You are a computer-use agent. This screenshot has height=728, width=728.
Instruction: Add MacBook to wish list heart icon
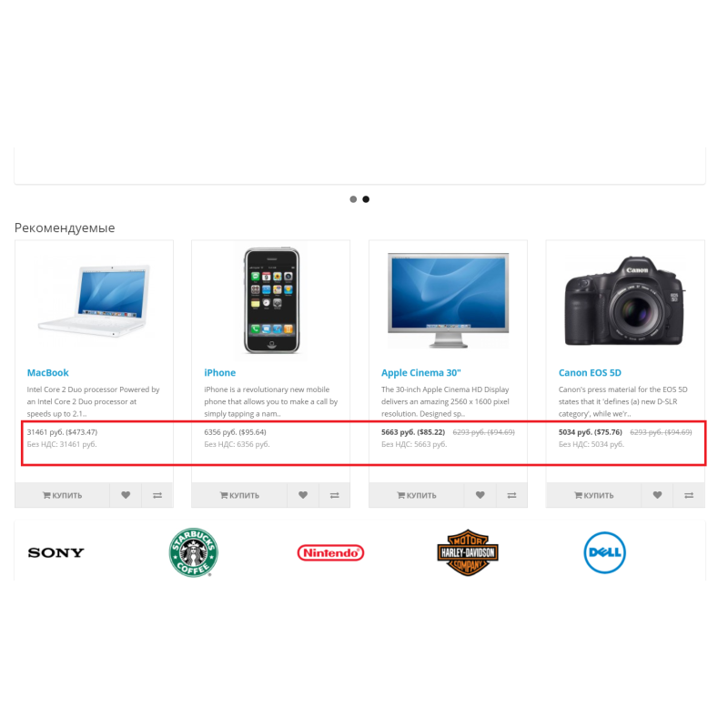[126, 495]
